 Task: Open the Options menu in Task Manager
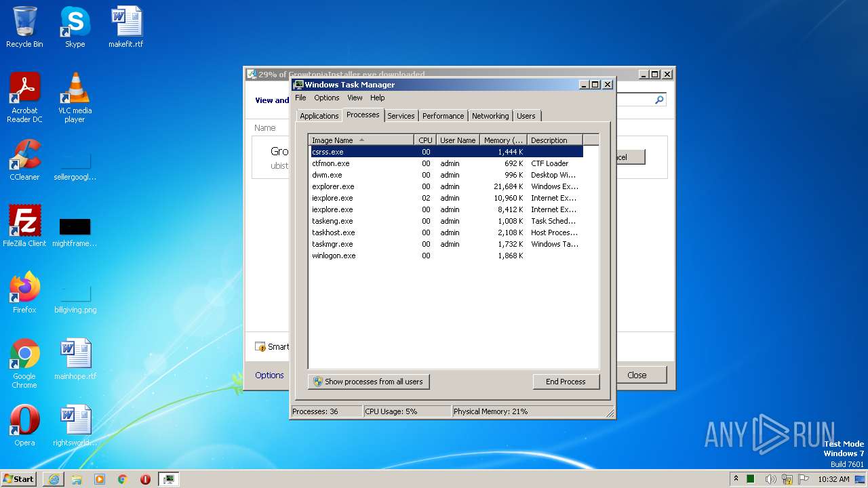[x=326, y=98]
